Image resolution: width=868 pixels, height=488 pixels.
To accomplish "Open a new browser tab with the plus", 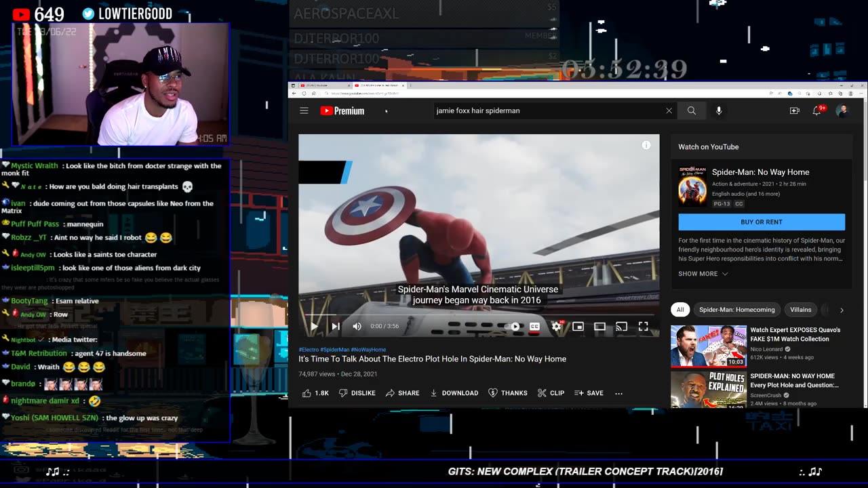I will [x=411, y=85].
